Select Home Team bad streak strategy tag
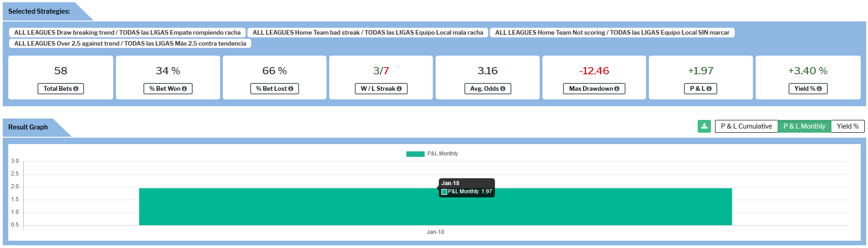 pos(368,32)
